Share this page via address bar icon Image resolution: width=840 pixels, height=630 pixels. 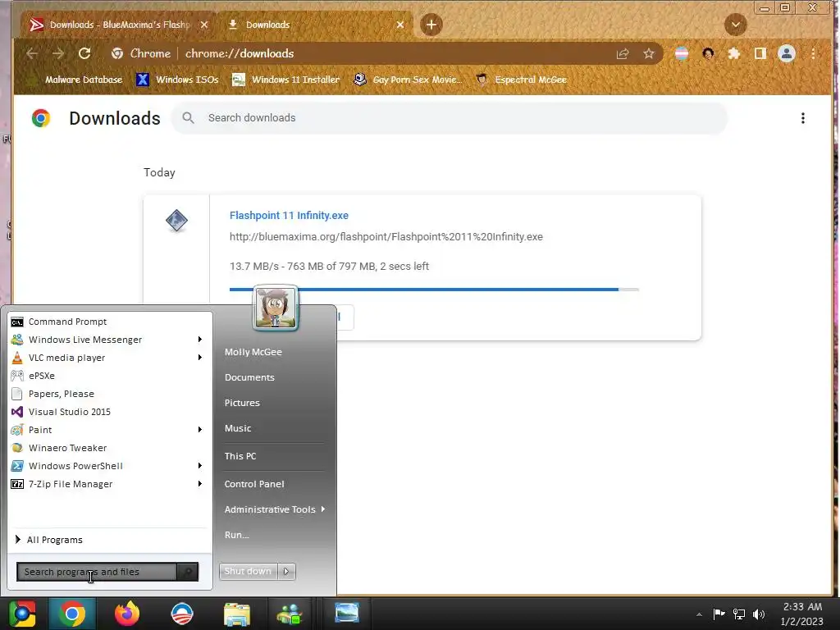coord(623,53)
